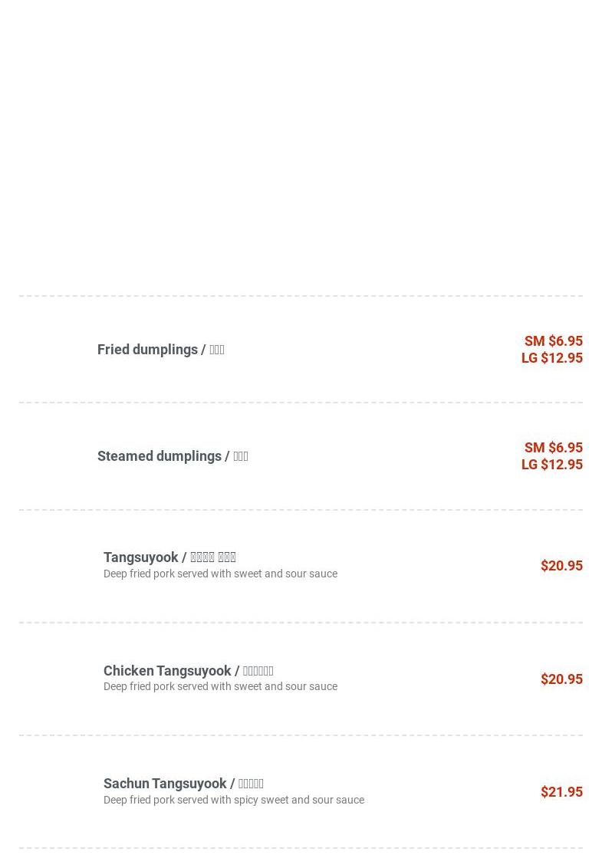Click the Korean name after Steamed dumplings

(x=240, y=457)
